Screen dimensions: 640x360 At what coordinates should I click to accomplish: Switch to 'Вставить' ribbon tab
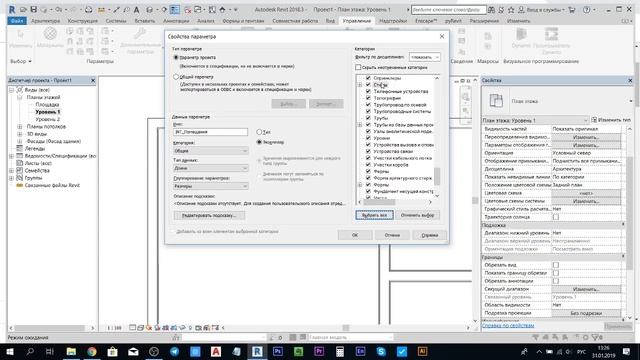click(144, 21)
